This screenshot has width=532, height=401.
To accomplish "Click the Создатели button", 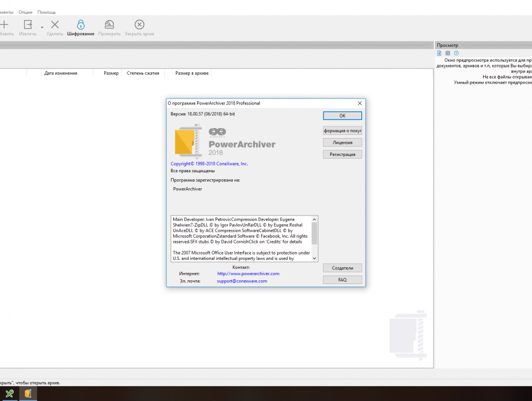I will (342, 268).
